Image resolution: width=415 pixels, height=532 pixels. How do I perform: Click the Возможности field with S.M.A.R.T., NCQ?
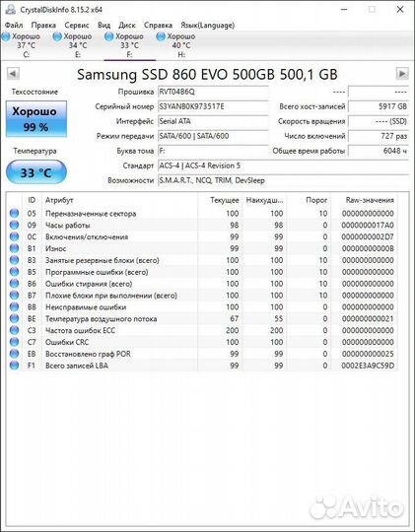pos(284,180)
